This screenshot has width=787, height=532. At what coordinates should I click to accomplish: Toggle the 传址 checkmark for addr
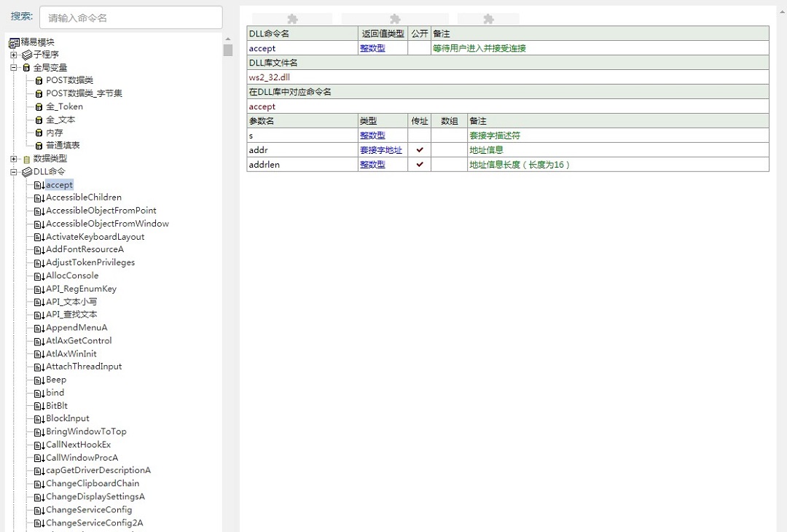420,150
